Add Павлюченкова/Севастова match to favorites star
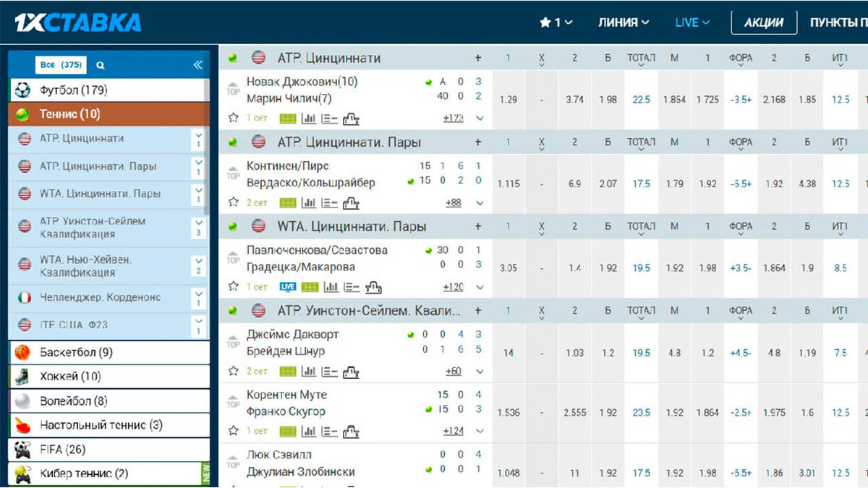This screenshot has width=868, height=488. coord(233,286)
